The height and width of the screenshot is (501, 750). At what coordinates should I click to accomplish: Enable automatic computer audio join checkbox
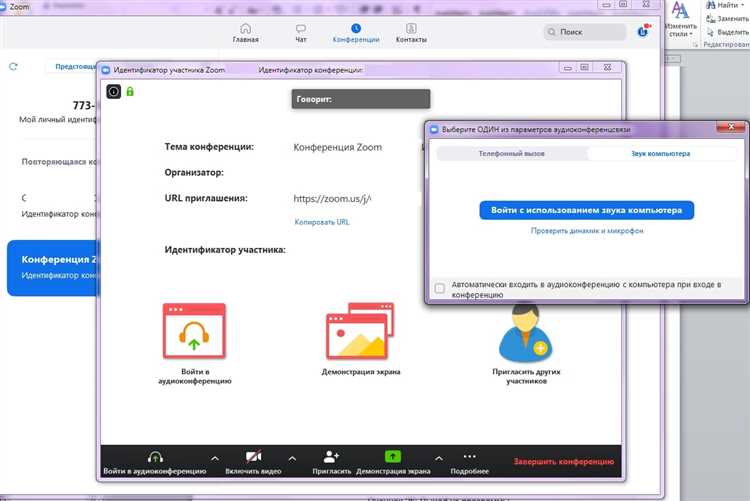[440, 288]
